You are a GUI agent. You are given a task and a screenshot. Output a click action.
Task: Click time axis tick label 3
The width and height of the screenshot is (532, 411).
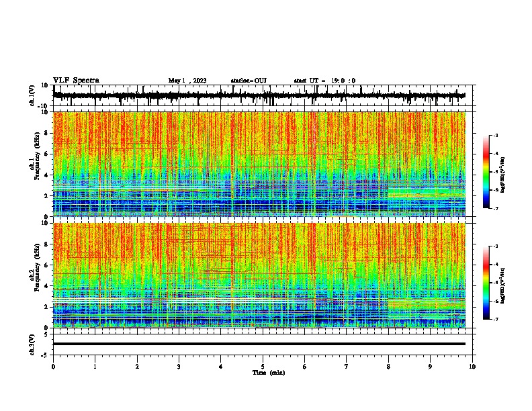[x=179, y=367]
